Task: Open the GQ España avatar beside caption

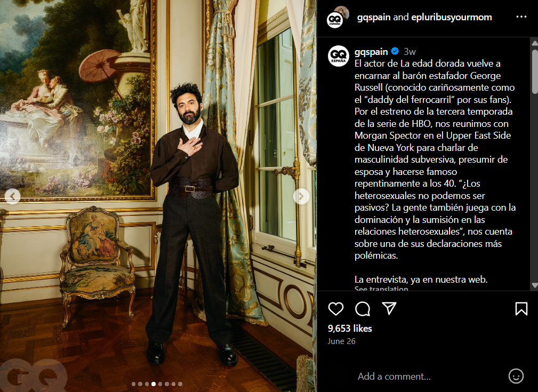Action: [338, 56]
